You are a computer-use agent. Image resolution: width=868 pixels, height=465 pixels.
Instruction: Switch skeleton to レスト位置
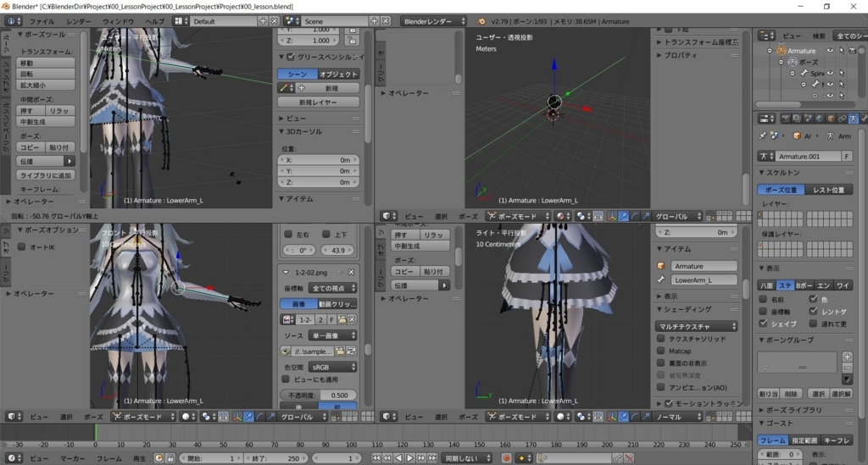coord(828,190)
